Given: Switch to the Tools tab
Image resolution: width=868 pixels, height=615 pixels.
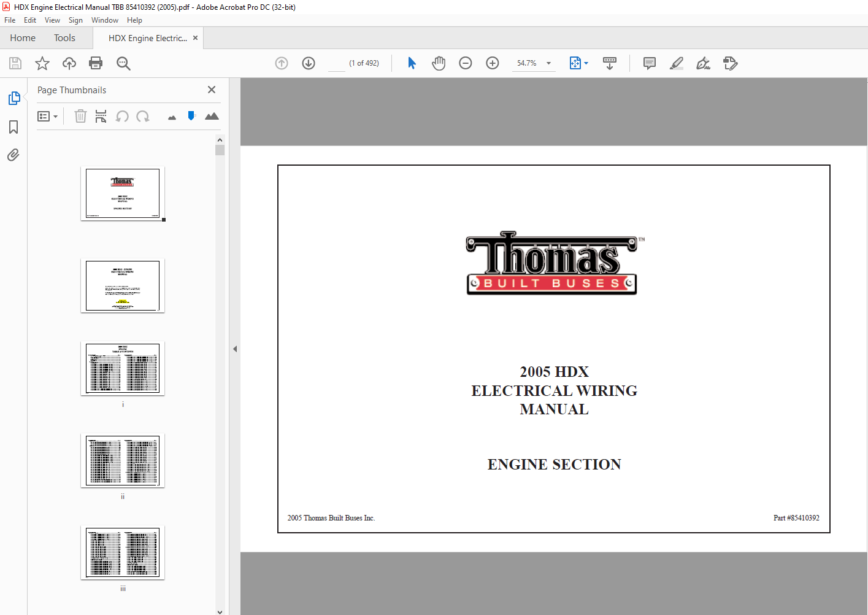Looking at the screenshot, I should coord(64,38).
